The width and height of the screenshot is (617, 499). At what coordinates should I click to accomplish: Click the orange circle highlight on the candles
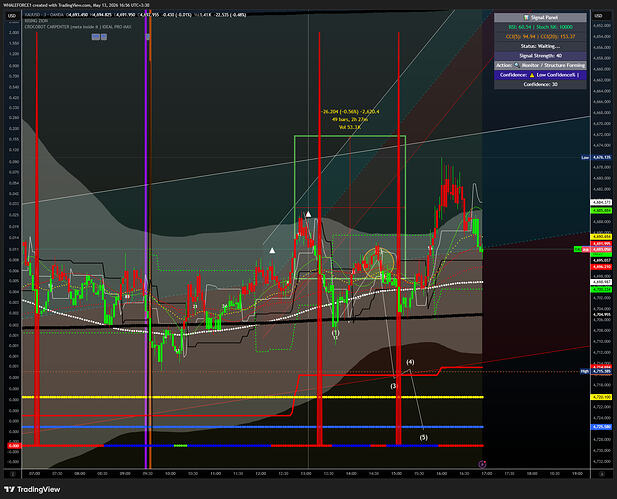point(378,263)
